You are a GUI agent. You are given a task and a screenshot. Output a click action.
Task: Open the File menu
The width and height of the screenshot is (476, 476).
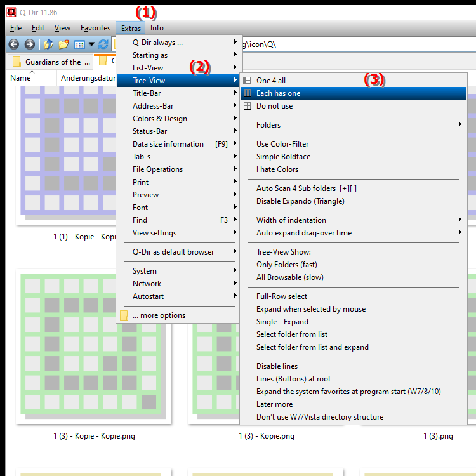tap(16, 28)
